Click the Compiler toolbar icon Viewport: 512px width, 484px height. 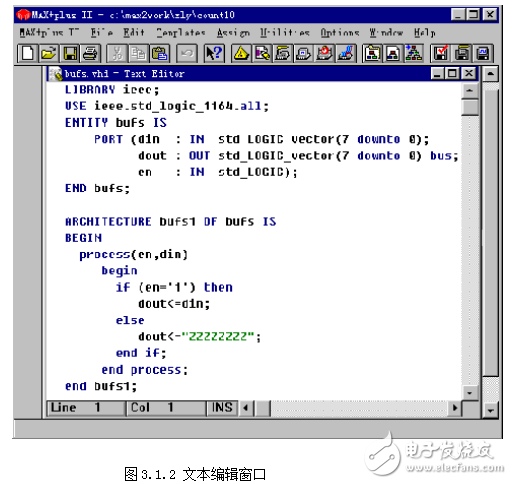click(x=283, y=53)
